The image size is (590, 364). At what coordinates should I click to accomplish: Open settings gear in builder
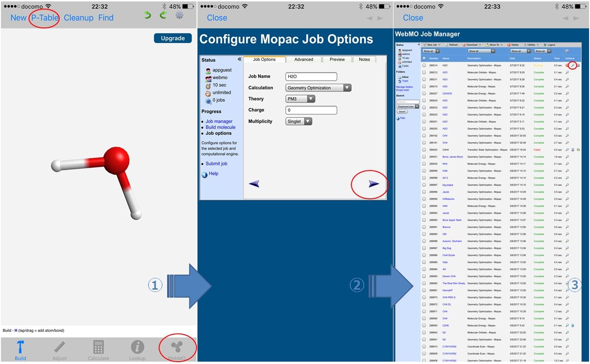point(179,16)
